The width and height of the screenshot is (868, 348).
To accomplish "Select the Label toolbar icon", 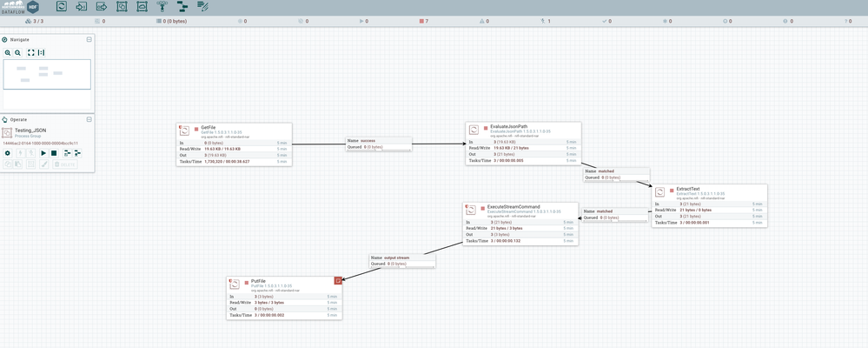I will click(202, 7).
